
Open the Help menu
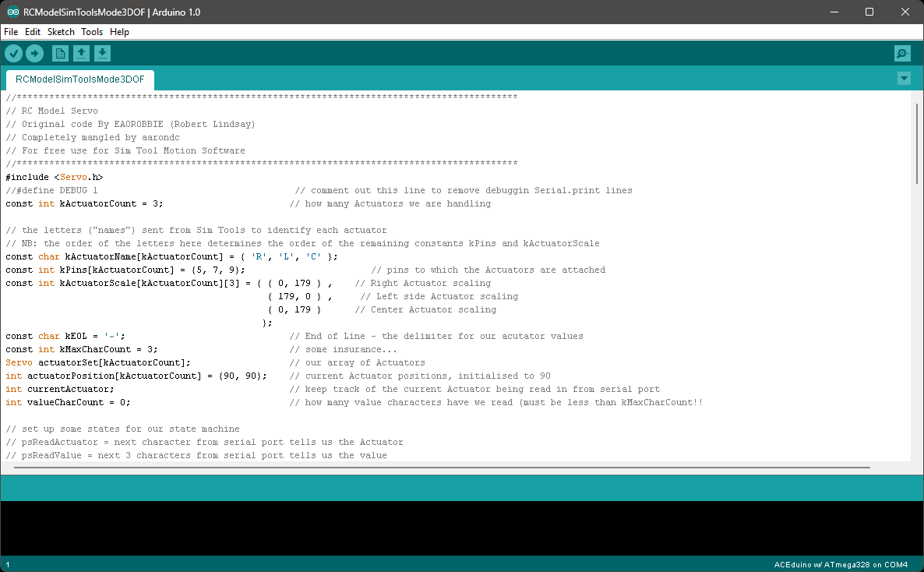pos(119,32)
